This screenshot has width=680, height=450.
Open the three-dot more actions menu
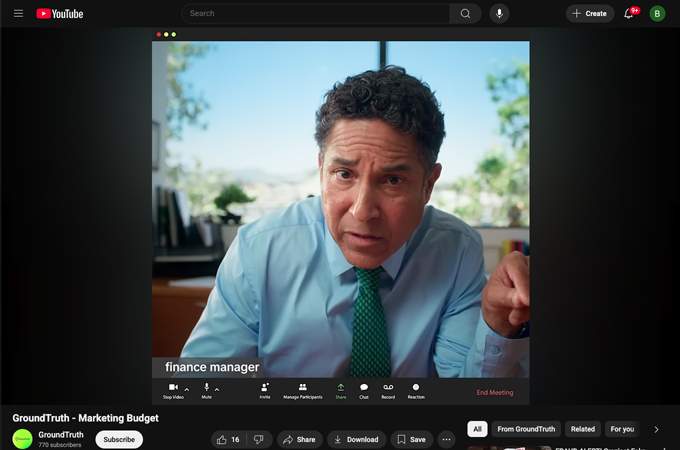[446, 440]
